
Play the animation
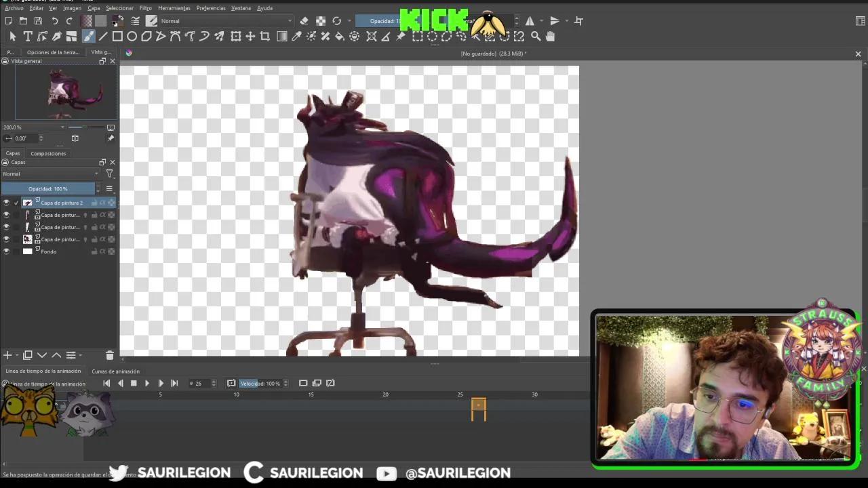click(x=147, y=383)
